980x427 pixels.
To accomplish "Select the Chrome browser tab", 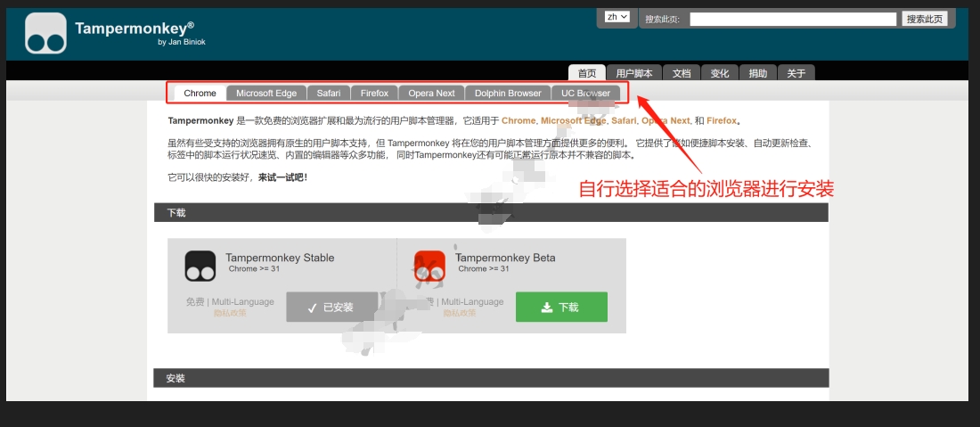I will (200, 93).
